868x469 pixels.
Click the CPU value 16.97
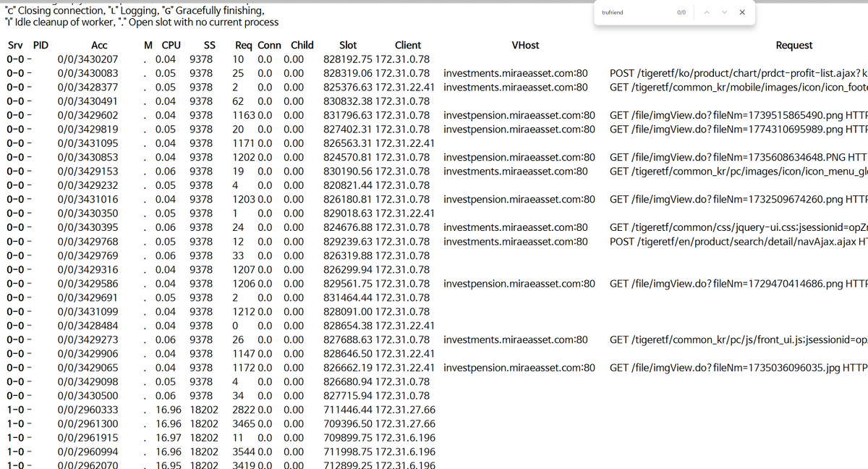pyautogui.click(x=169, y=438)
